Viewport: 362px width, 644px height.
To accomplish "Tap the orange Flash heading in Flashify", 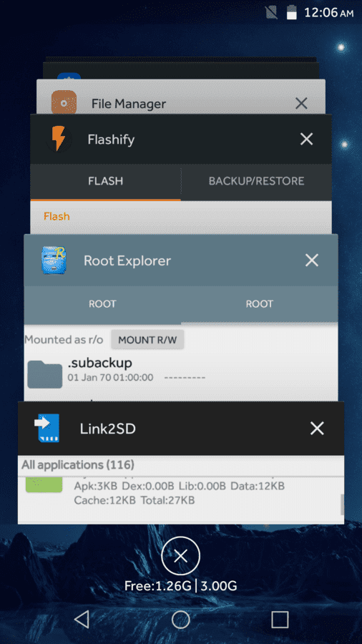I will click(57, 216).
